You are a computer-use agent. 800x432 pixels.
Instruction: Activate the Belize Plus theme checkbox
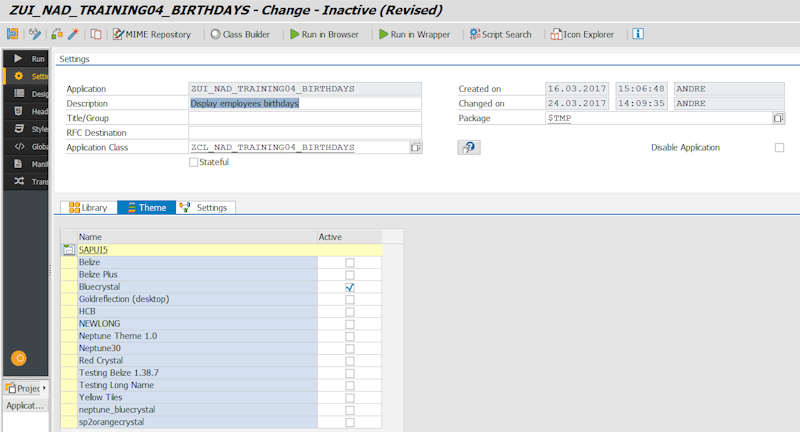coord(350,274)
